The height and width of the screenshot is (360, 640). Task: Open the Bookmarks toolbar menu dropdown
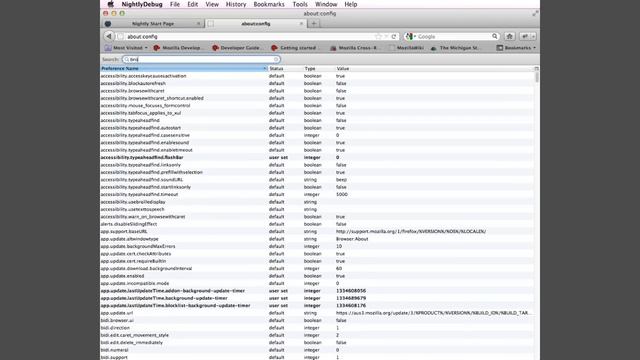click(516, 48)
